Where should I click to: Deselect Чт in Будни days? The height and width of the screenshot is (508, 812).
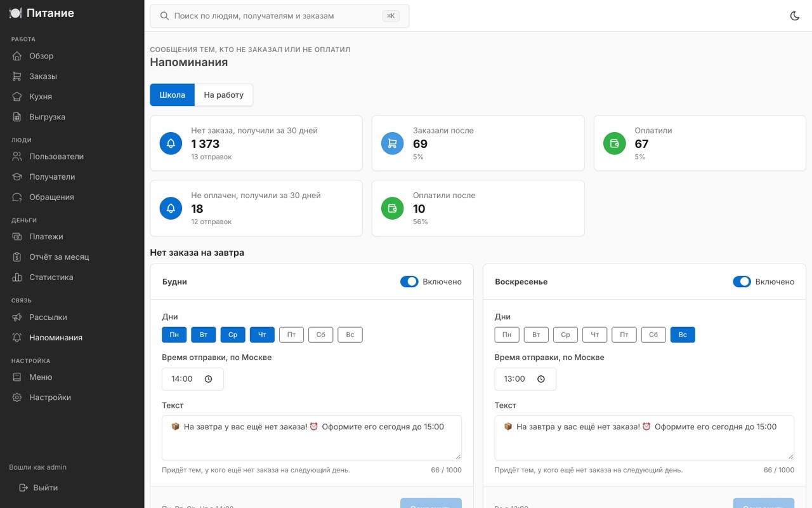pos(262,335)
